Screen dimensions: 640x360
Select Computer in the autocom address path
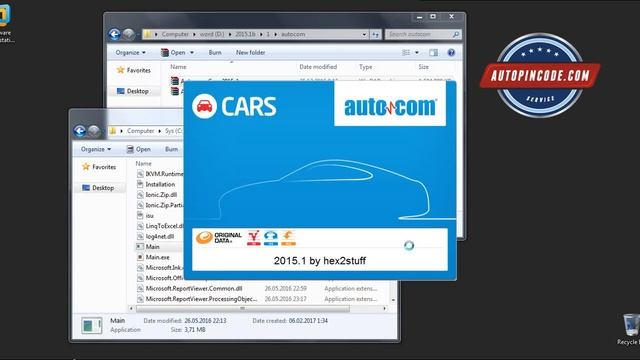[x=175, y=34]
